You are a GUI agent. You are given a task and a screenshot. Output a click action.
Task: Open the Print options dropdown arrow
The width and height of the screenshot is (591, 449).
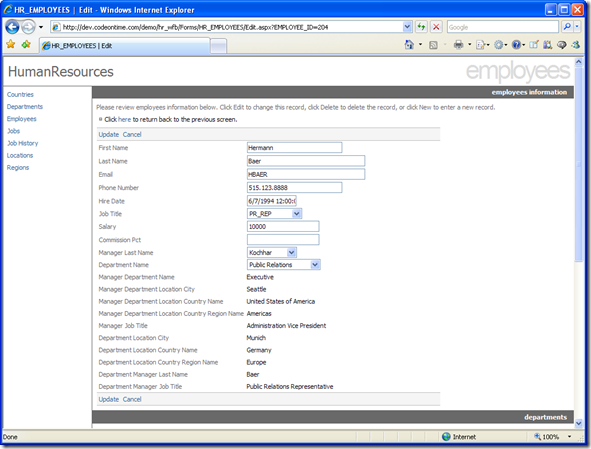click(469, 45)
